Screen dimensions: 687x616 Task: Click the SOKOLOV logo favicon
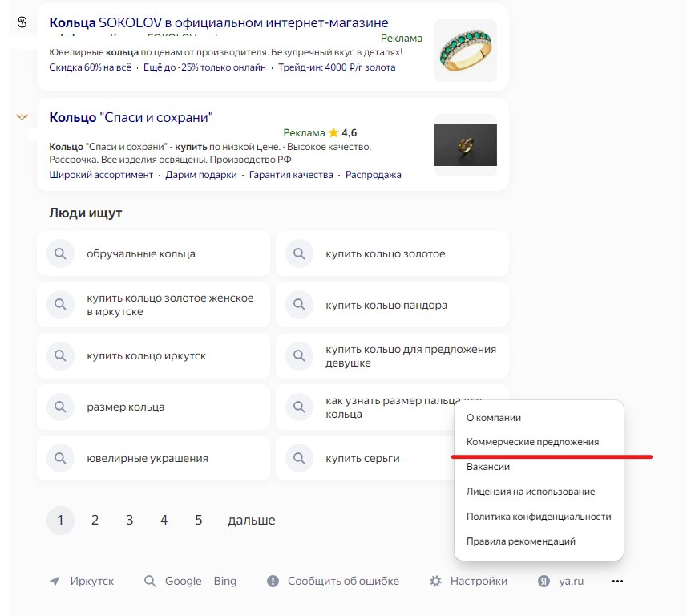22,22
